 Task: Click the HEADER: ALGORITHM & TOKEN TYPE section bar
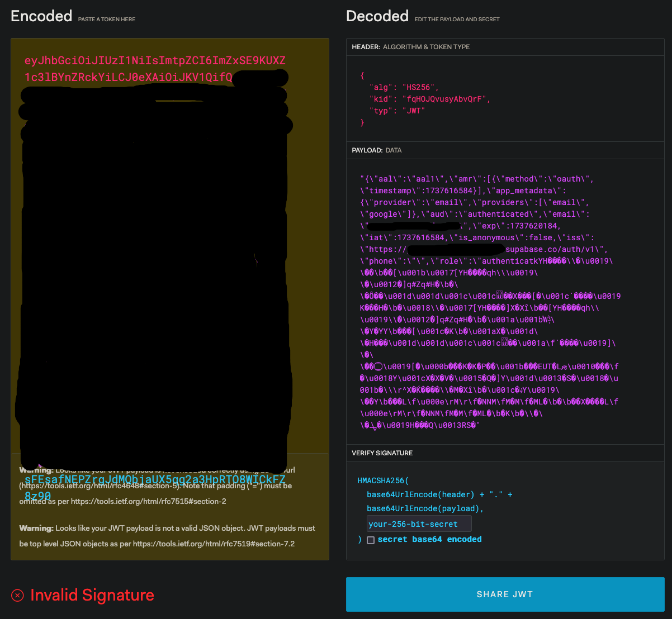(x=505, y=47)
